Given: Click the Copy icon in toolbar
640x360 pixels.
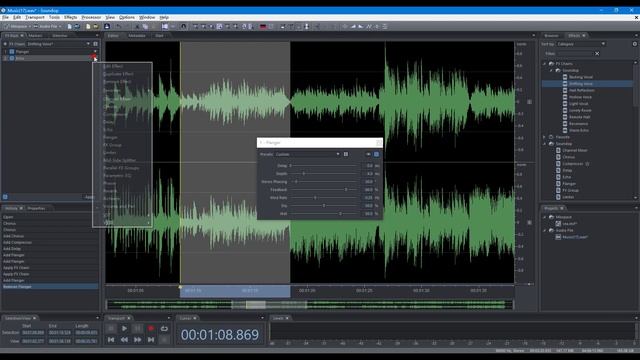Looking at the screenshot, I should [145, 27].
